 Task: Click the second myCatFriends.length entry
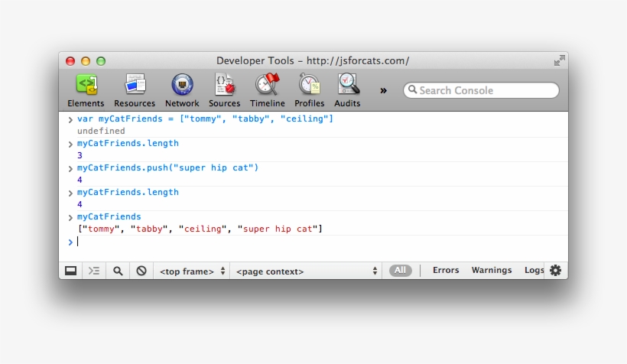click(128, 192)
